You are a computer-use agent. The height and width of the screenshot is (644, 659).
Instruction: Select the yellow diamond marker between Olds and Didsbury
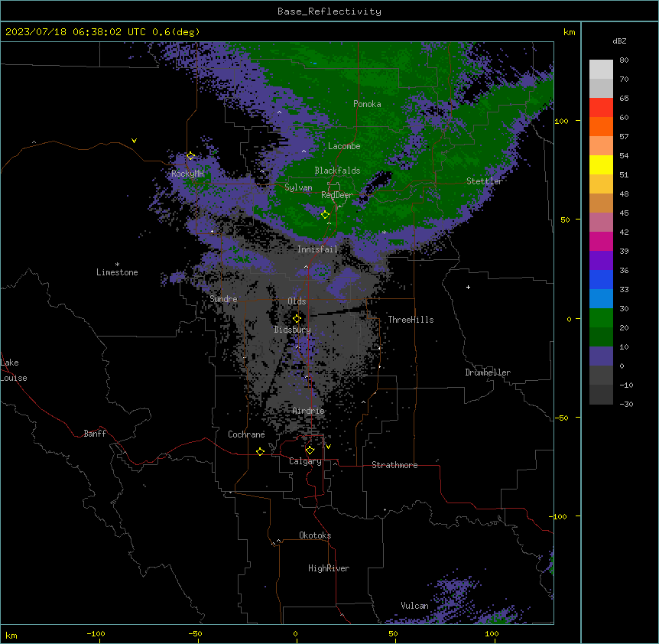(x=297, y=318)
